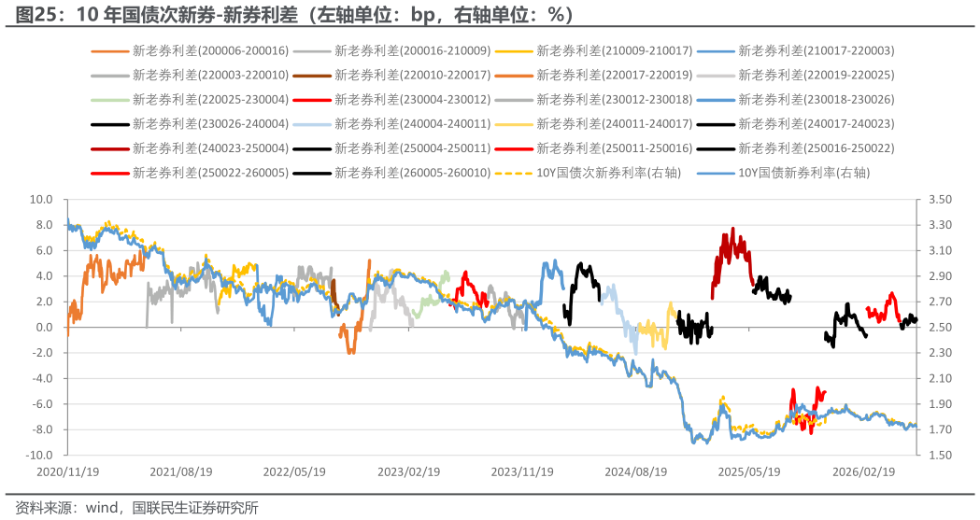The width and height of the screenshot is (980, 520).
Task: Select legend entry 新老券利差(220017-220019)
Action: point(593,76)
